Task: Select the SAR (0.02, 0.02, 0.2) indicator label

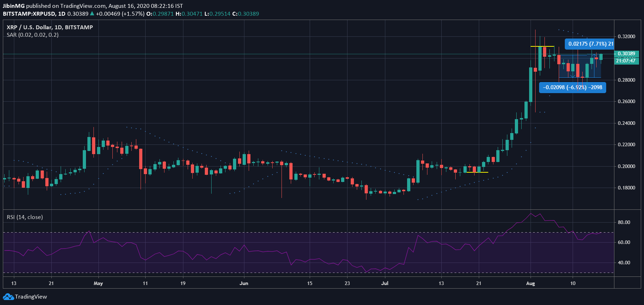Action: click(32, 35)
